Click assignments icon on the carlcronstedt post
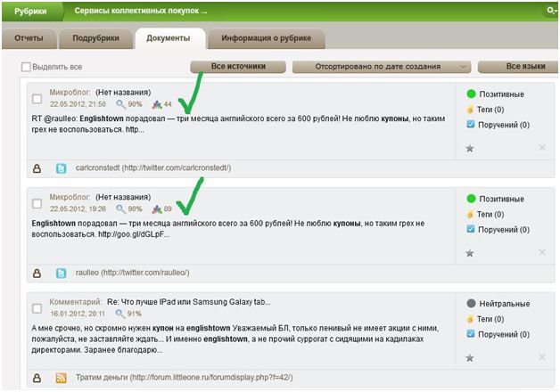Viewport: 560px width, 392px height. (x=471, y=124)
